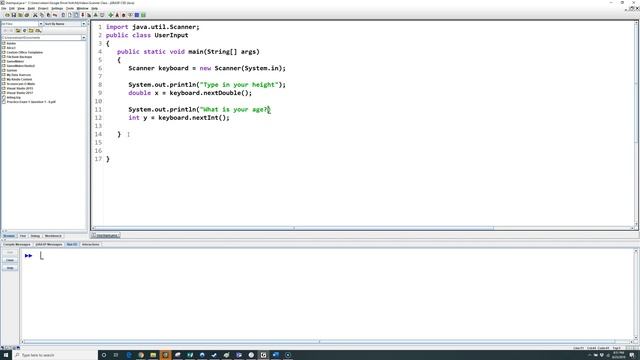
Task: Select My Kindle Content folder
Action: pos(19,79)
